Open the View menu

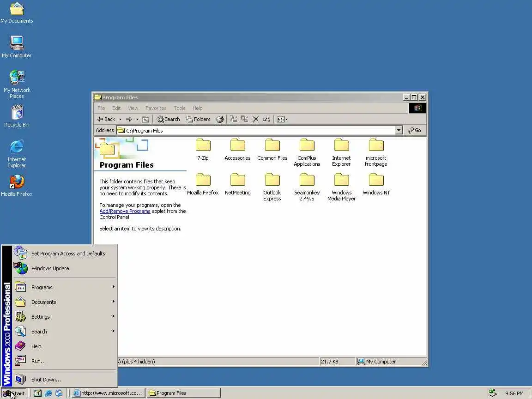(133, 108)
